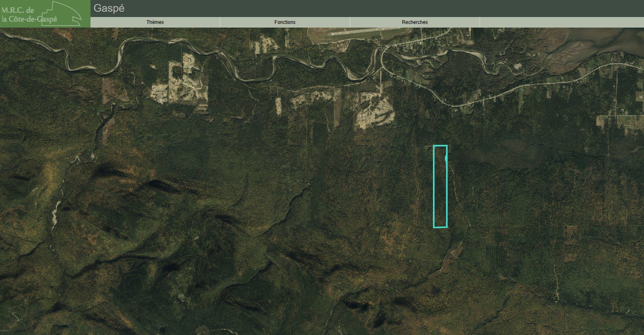Image resolution: width=644 pixels, height=335 pixels.
Task: Click the Gaspé page title
Action: click(x=109, y=8)
